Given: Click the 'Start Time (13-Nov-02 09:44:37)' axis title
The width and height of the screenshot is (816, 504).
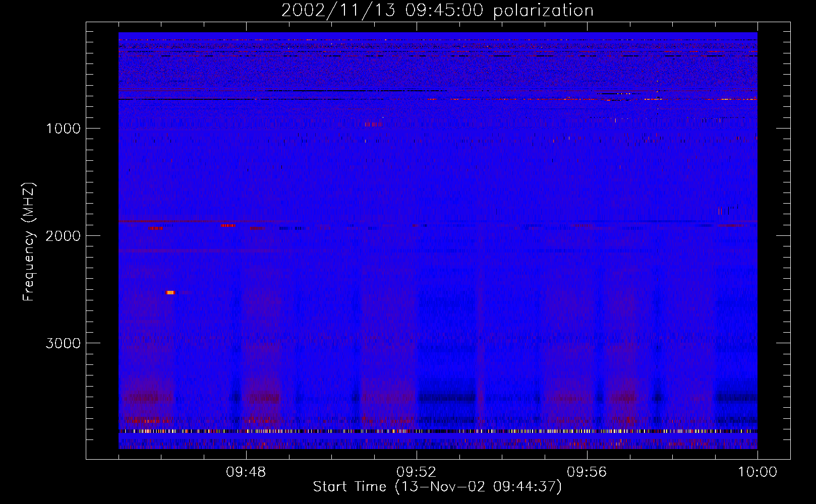Looking at the screenshot, I should 437,487.
